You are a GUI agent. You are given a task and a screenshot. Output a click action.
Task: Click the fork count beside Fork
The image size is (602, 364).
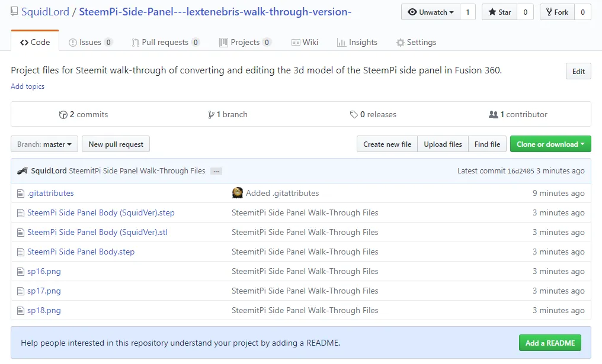(583, 12)
